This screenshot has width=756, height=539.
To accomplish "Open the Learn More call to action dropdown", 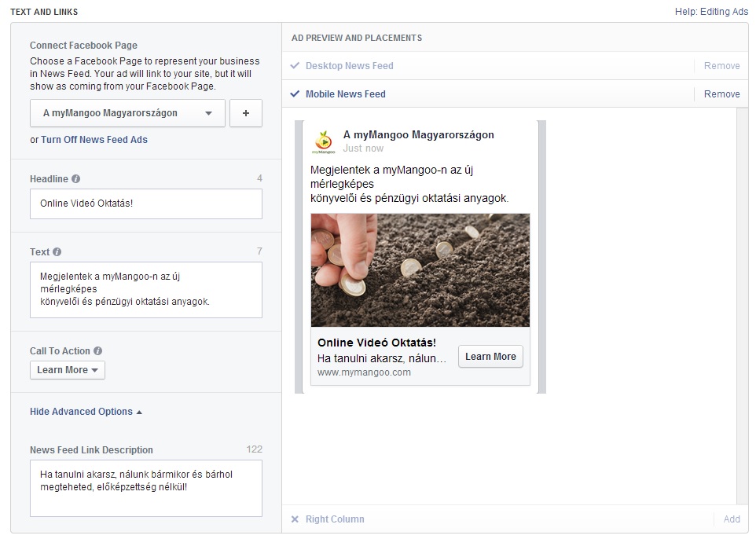I will pyautogui.click(x=68, y=370).
